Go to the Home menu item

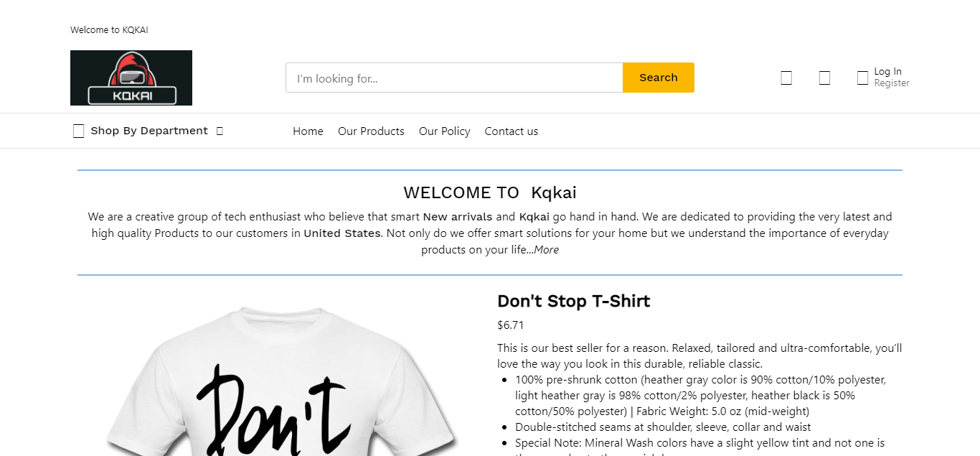308,131
